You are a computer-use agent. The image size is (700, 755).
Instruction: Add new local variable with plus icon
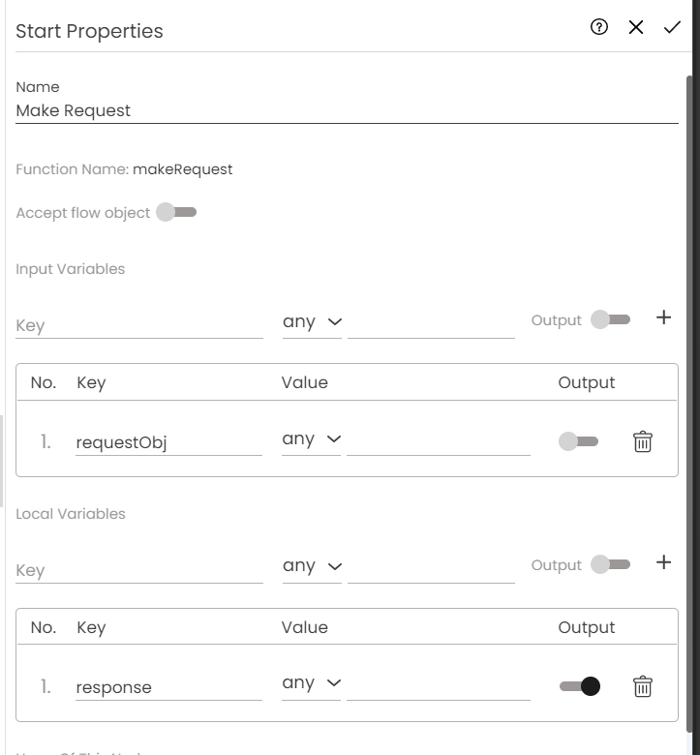click(663, 562)
